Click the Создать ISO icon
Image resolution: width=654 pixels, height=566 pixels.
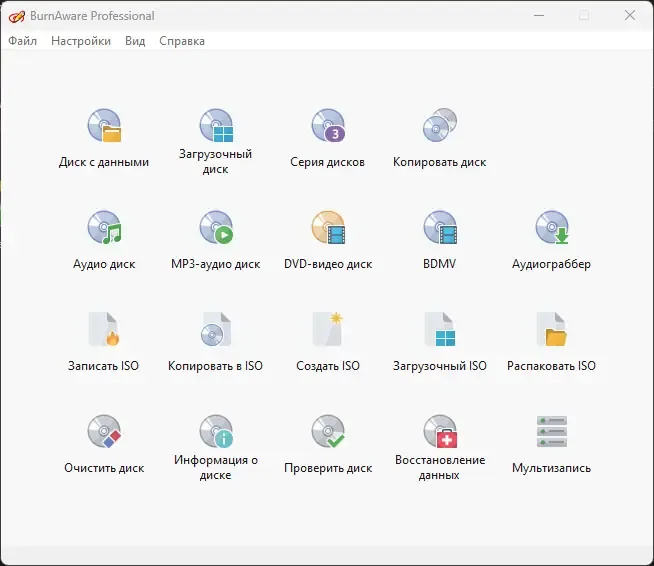[x=328, y=329]
